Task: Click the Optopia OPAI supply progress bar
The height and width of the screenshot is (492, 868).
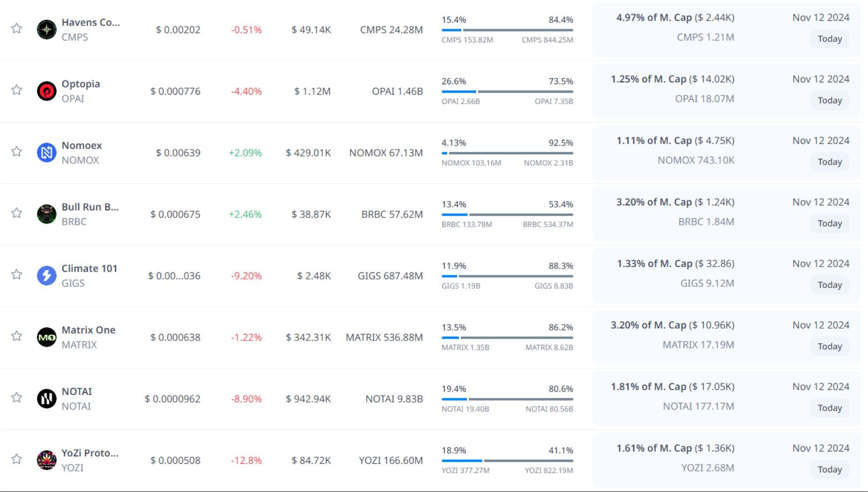Action: point(507,91)
